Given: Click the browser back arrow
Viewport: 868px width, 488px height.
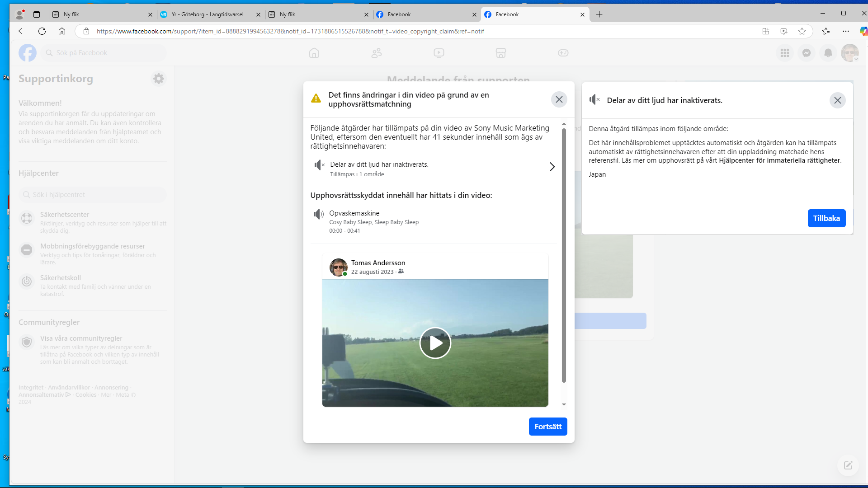Looking at the screenshot, I should click(x=22, y=31).
